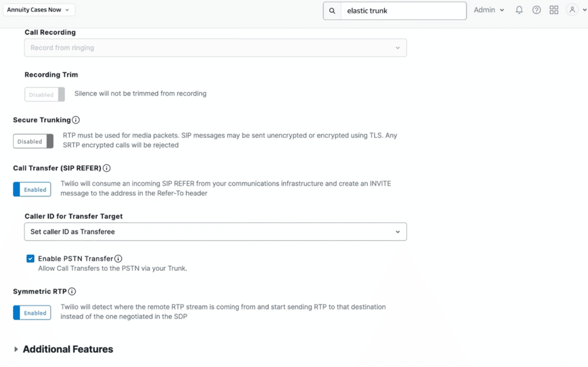This screenshot has width=588, height=367.
Task: Open the help question mark icon
Action: click(536, 10)
